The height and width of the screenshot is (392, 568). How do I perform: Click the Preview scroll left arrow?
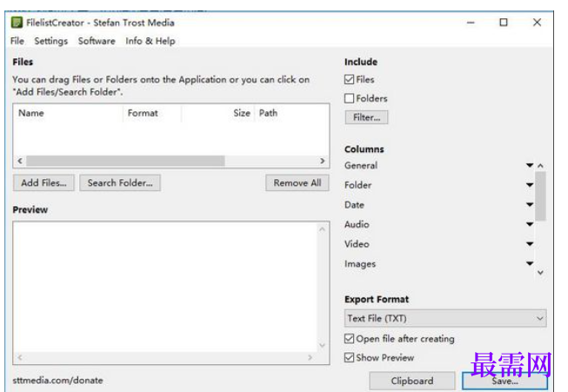(x=20, y=357)
